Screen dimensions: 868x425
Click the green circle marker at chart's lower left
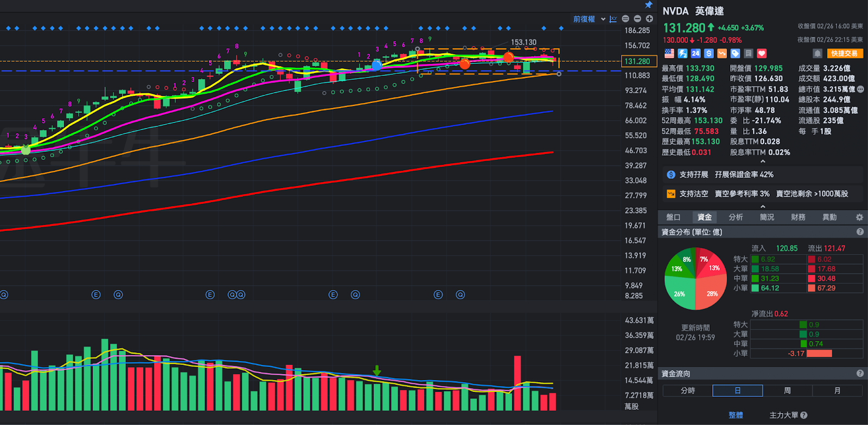[x=25, y=150]
